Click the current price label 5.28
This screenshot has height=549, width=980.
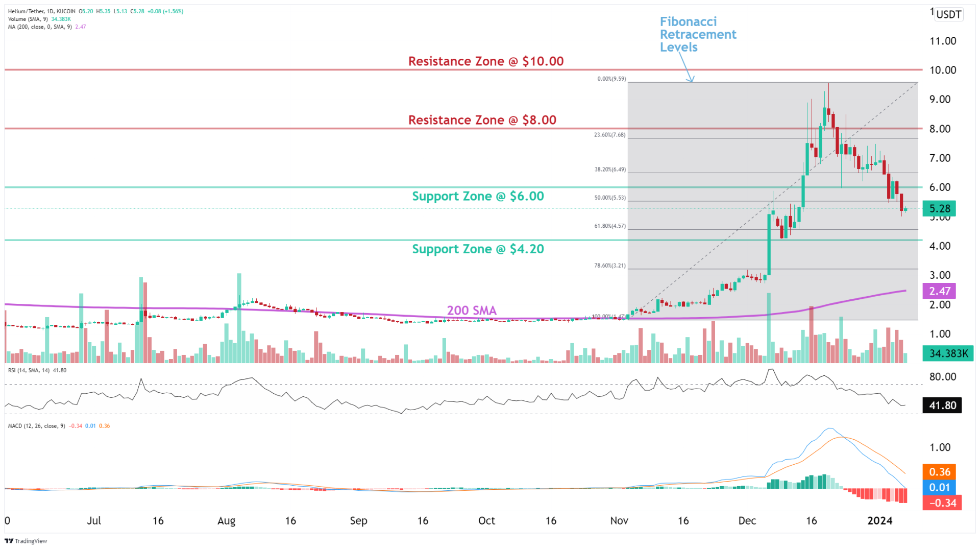coord(939,208)
